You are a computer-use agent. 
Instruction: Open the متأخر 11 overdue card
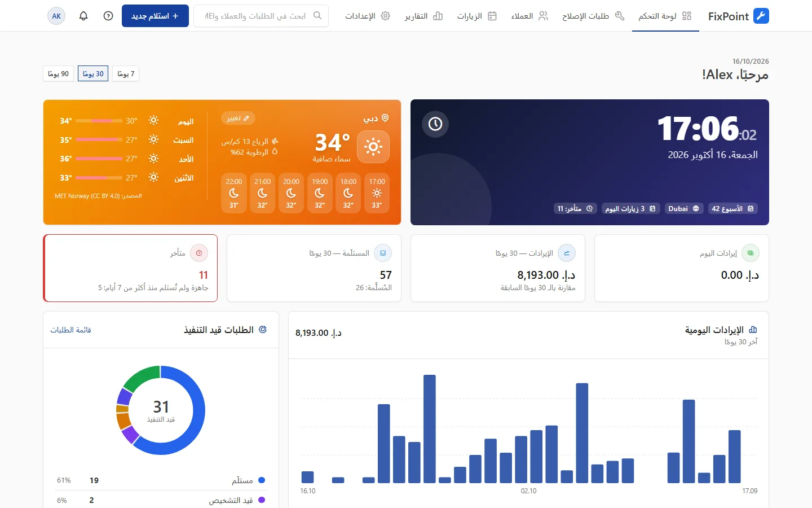click(130, 268)
